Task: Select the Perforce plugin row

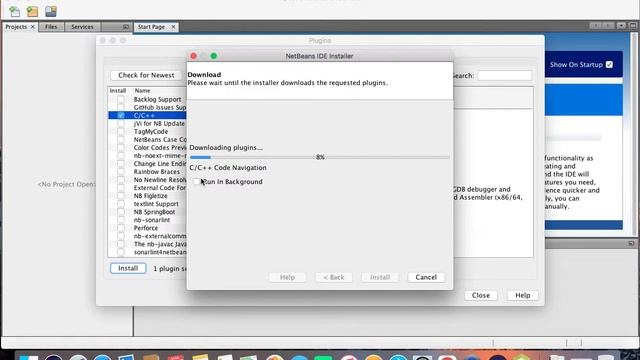Action: 147,228
